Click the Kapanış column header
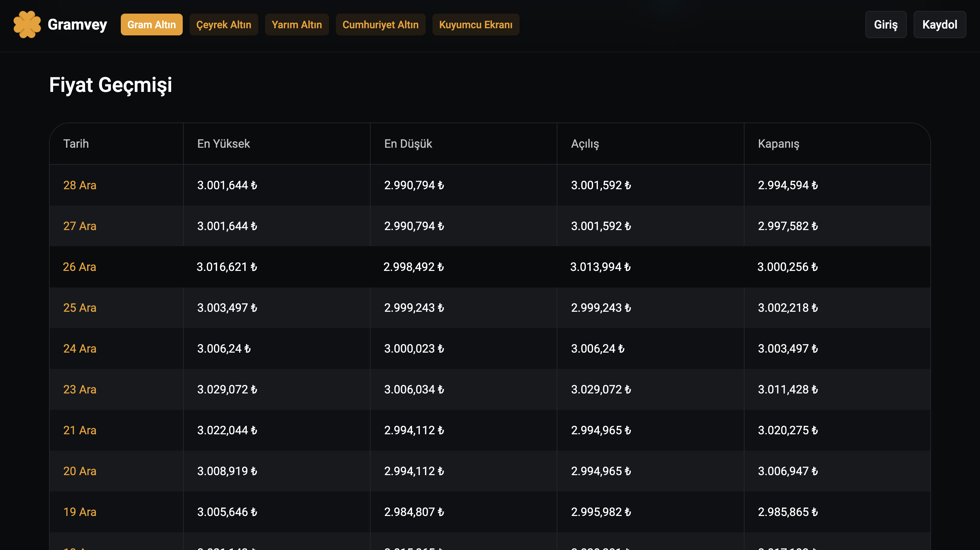The image size is (980, 550). click(x=778, y=144)
